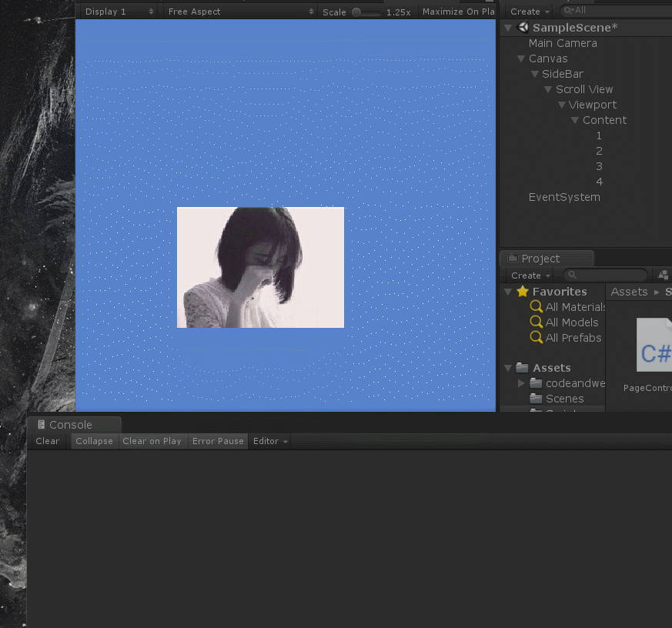Viewport: 672px width, 628px height.
Task: Collapse the SideBar foldout arrow
Action: [535, 74]
